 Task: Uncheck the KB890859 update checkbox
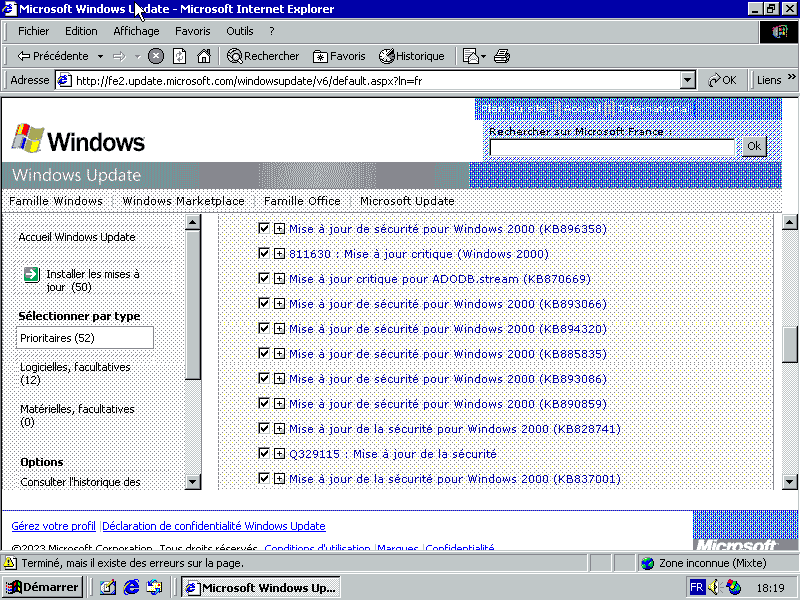tap(264, 403)
